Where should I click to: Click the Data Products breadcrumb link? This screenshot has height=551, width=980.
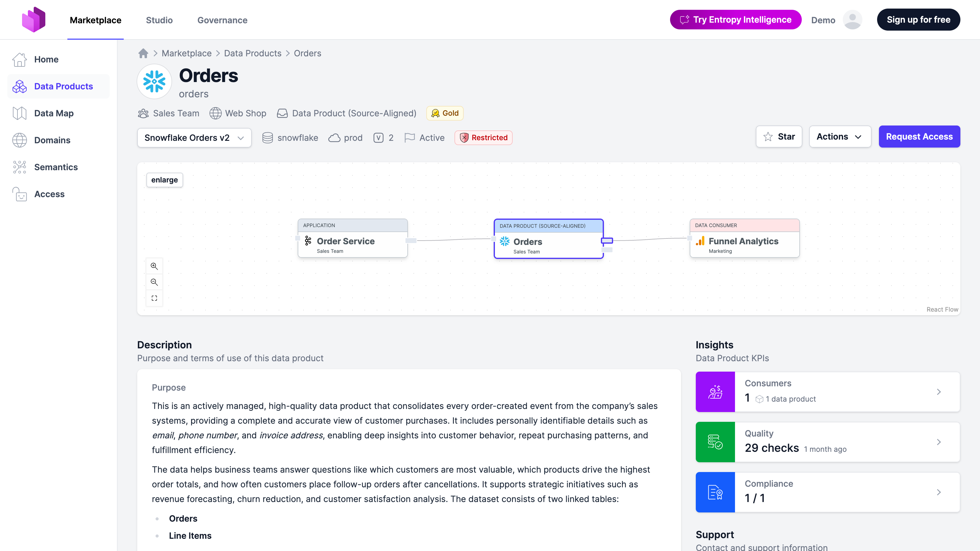[253, 53]
